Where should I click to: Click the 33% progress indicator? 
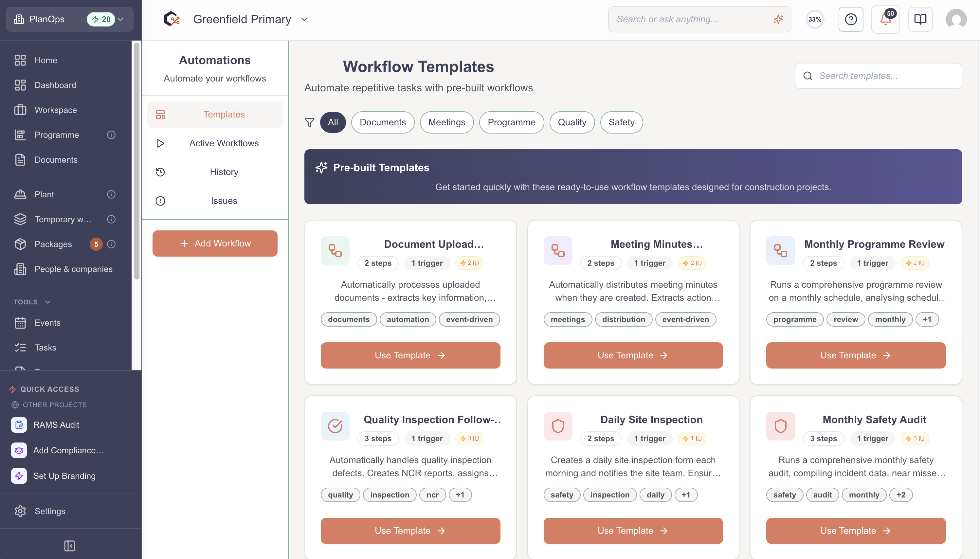(x=815, y=19)
